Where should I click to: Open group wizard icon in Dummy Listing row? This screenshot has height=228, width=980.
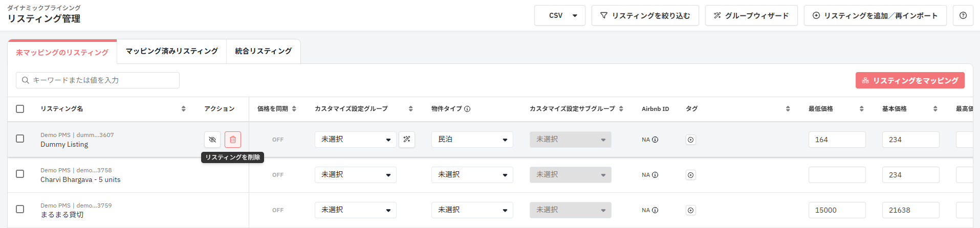pos(407,139)
